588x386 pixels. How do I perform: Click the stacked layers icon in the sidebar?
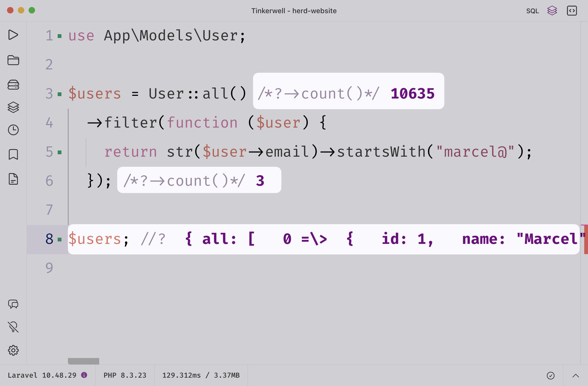tap(13, 107)
